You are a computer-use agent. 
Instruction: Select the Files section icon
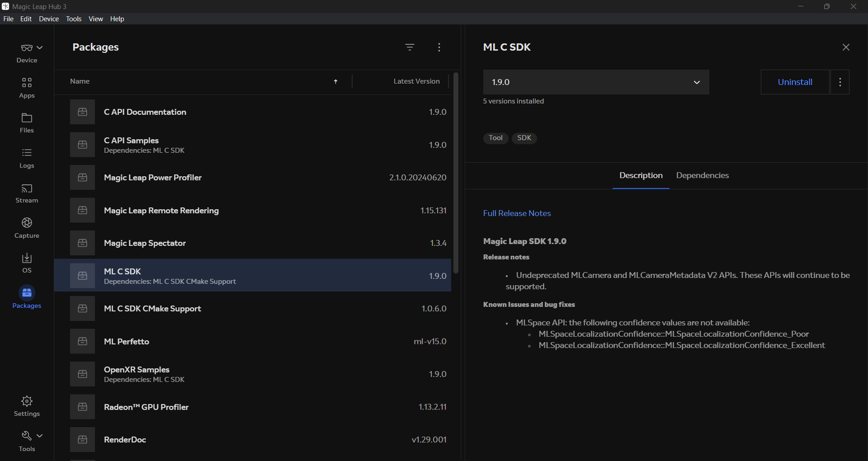coord(26,122)
